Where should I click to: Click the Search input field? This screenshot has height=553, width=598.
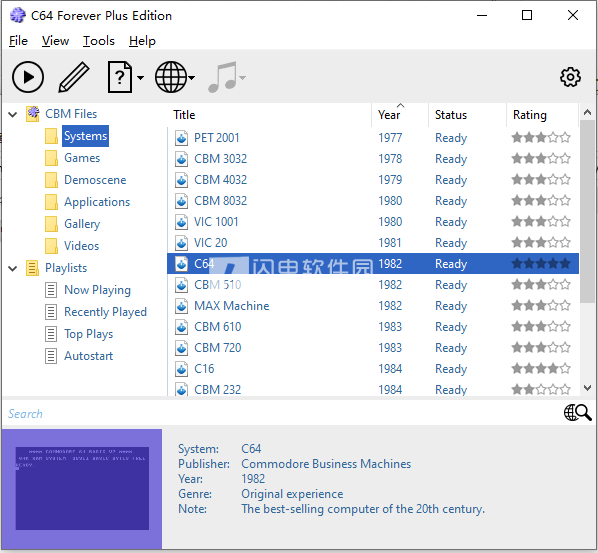(x=282, y=413)
